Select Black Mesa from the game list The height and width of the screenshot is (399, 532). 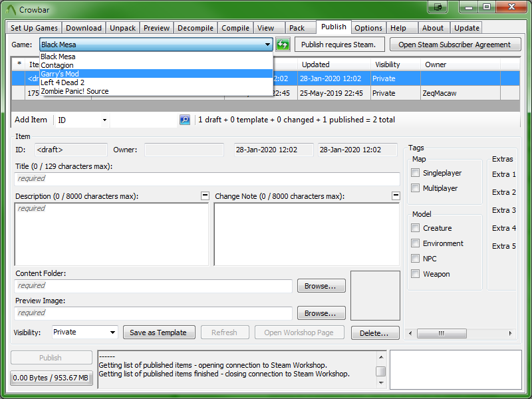click(x=156, y=57)
